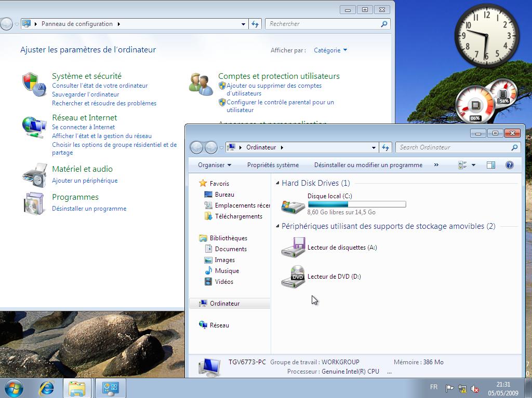Collapse the Hard Disk Drives group

[277, 183]
